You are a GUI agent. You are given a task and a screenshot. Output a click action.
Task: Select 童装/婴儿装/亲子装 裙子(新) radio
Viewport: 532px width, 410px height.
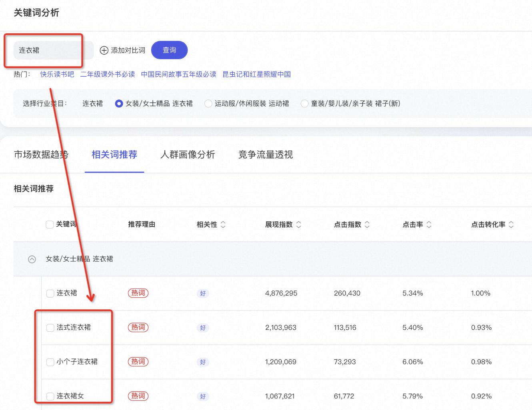tap(304, 103)
